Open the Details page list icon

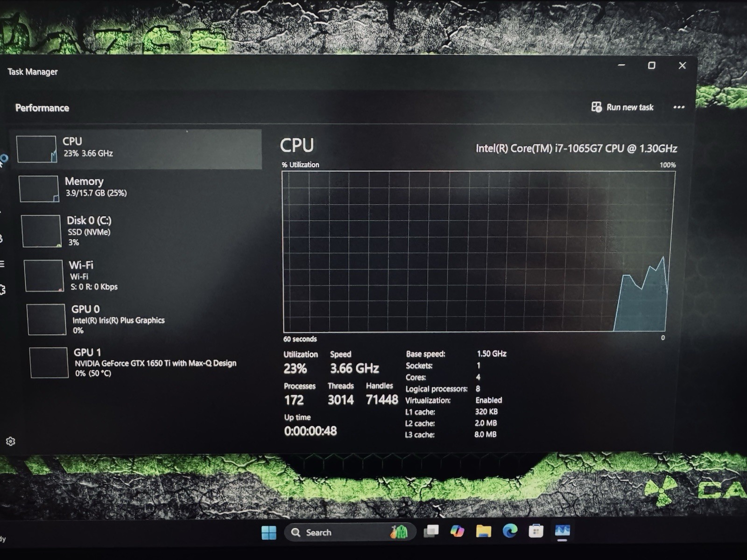[x=2, y=264]
